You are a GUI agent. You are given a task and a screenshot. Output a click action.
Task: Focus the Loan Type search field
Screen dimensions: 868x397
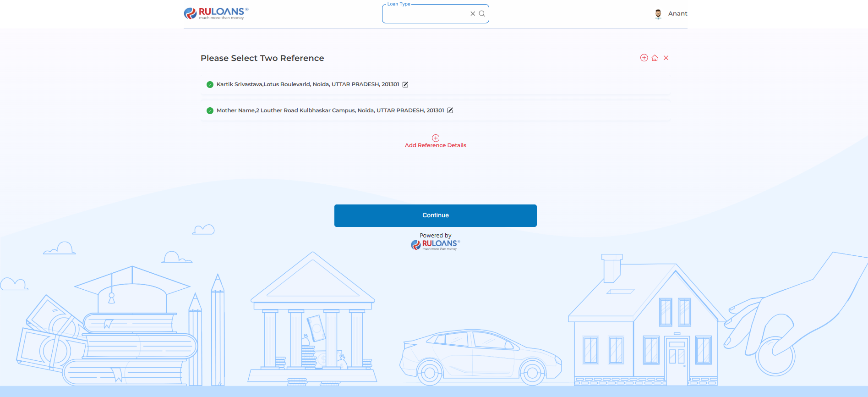(x=426, y=14)
